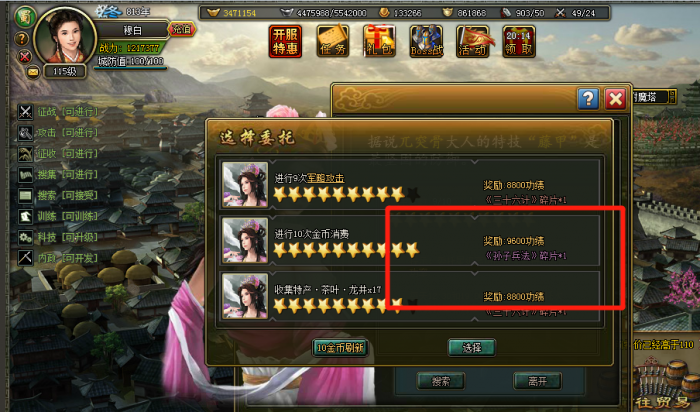Image resolution: width=700 pixels, height=412 pixels.
Task: Claim reward via the 领取 timer icon
Action: coord(519,41)
